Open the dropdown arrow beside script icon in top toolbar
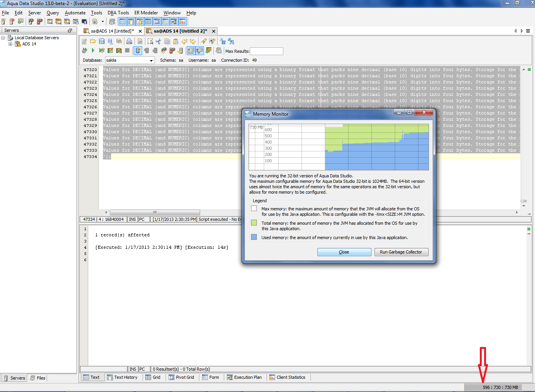The height and width of the screenshot is (392, 535). pos(103,22)
